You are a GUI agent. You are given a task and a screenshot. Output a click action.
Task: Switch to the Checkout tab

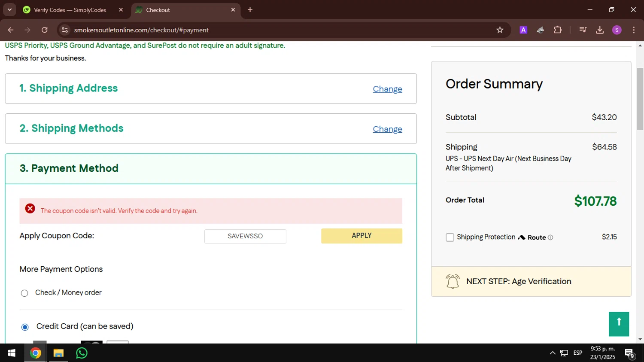[x=185, y=10]
